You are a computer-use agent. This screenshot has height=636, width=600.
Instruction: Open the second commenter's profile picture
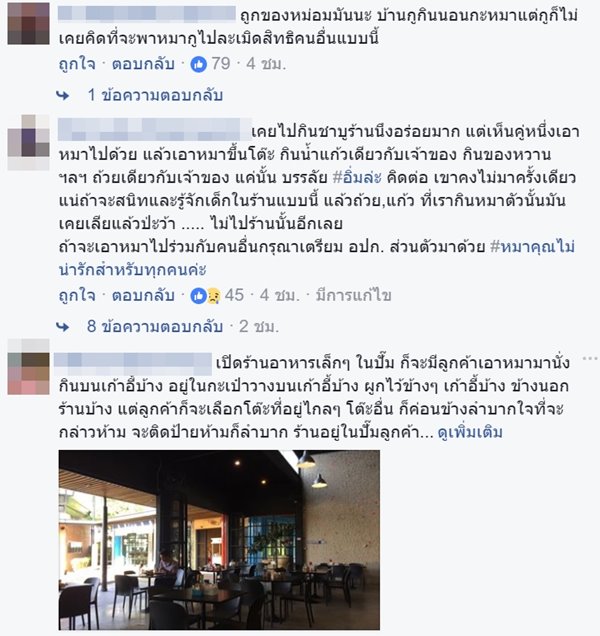point(28,142)
